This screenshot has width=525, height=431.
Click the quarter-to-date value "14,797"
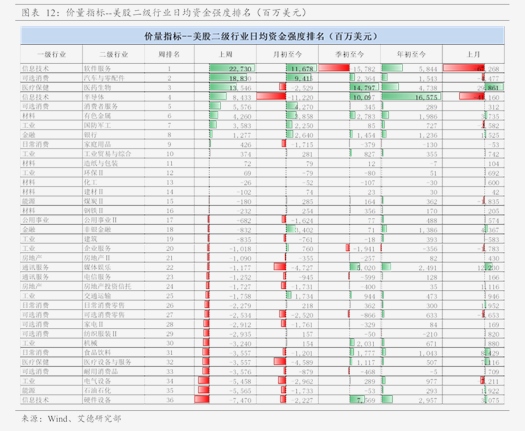[364, 88]
